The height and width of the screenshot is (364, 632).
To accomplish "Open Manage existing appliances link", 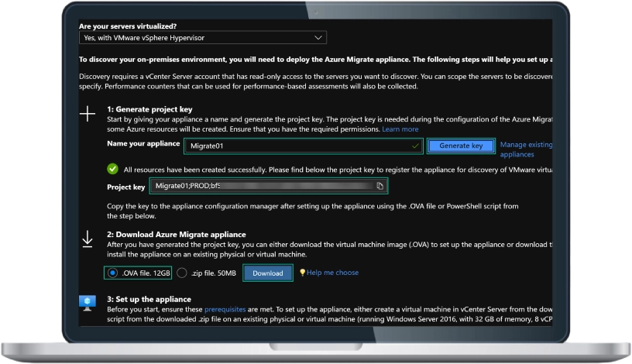I will pyautogui.click(x=526, y=149).
